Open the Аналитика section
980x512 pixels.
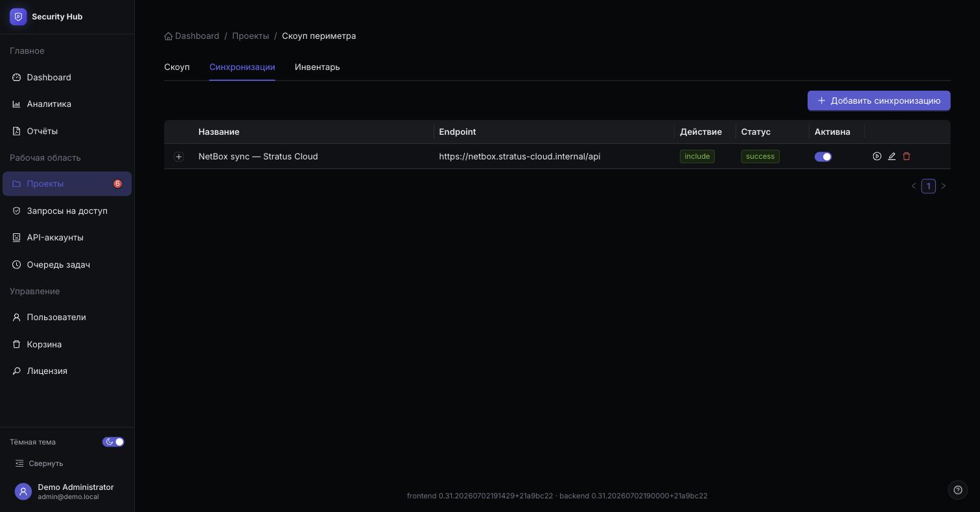point(67,104)
